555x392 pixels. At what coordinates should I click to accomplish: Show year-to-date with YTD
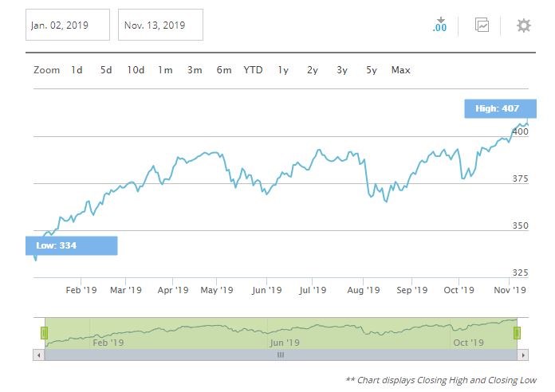253,70
